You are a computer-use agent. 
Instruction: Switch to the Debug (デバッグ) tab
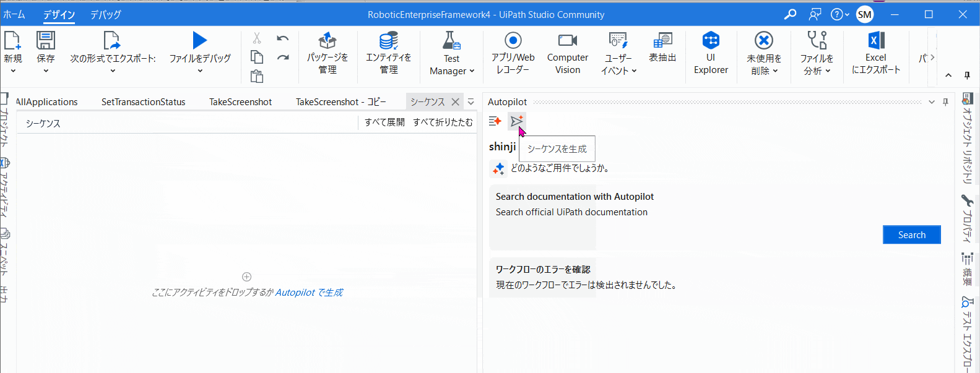point(106,14)
